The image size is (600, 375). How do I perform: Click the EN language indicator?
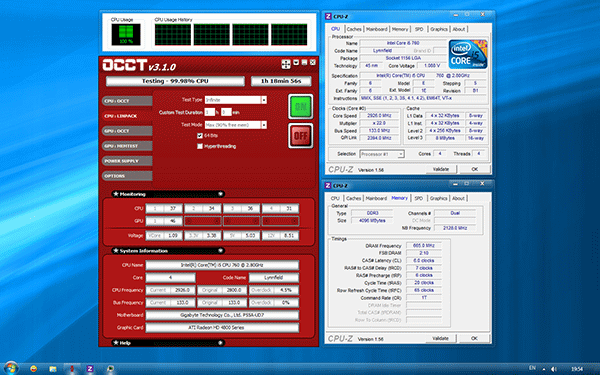pos(532,368)
